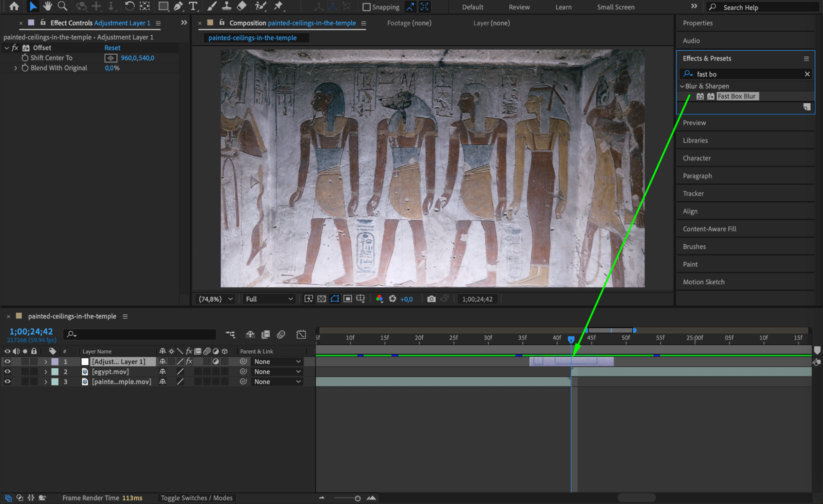This screenshot has width=823, height=504.
Task: Open viewer magnification dropdown 74,8%
Action: point(215,299)
